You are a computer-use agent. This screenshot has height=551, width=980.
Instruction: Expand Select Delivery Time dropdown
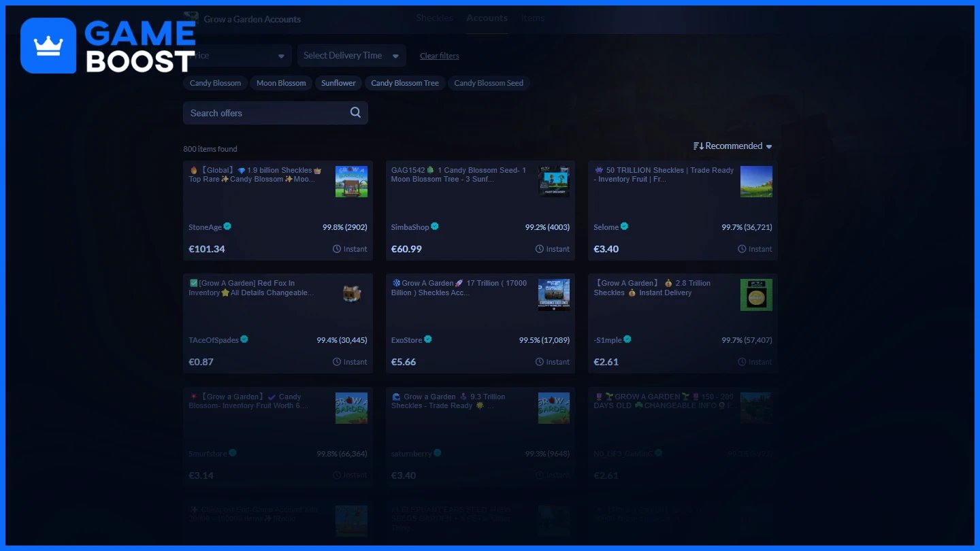point(352,56)
